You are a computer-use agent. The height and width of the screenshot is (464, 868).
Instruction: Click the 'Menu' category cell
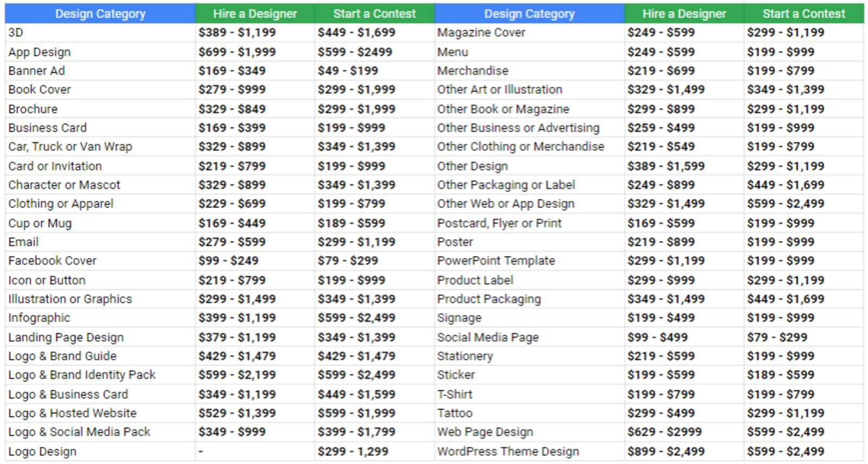point(529,52)
